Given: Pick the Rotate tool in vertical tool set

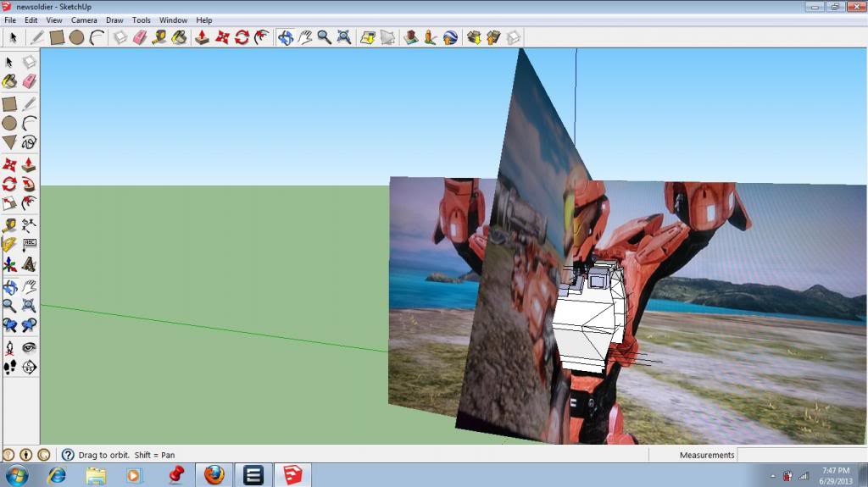Looking at the screenshot, I should (x=9, y=184).
